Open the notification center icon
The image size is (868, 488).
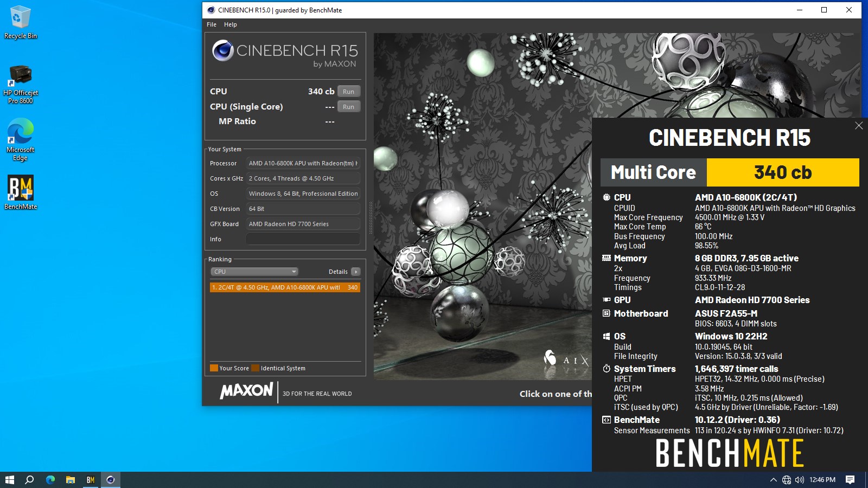pyautogui.click(x=850, y=480)
